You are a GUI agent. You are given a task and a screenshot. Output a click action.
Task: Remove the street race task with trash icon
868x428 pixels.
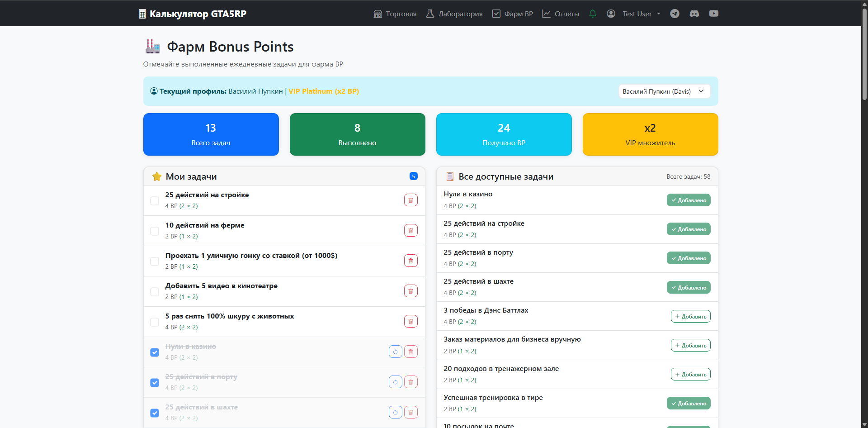(410, 261)
